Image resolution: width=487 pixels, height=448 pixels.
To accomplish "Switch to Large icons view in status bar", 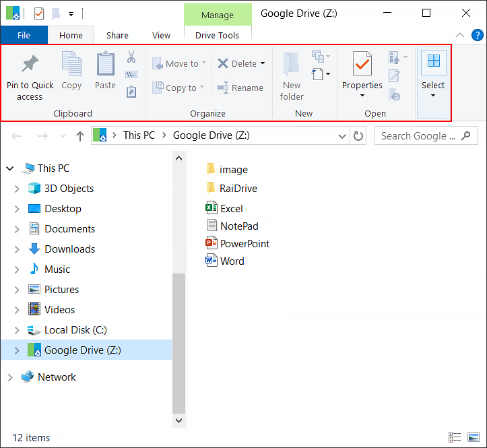I will pyautogui.click(x=474, y=437).
